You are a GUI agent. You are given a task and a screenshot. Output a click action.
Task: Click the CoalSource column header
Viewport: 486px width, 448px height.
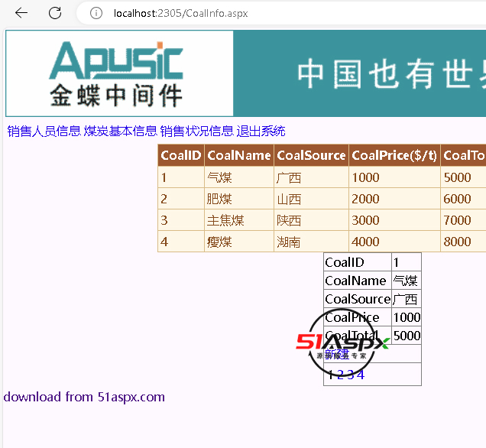click(x=311, y=155)
